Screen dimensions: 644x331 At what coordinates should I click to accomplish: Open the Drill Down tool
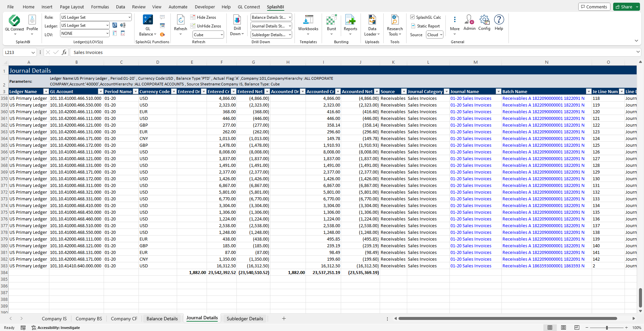(237, 20)
